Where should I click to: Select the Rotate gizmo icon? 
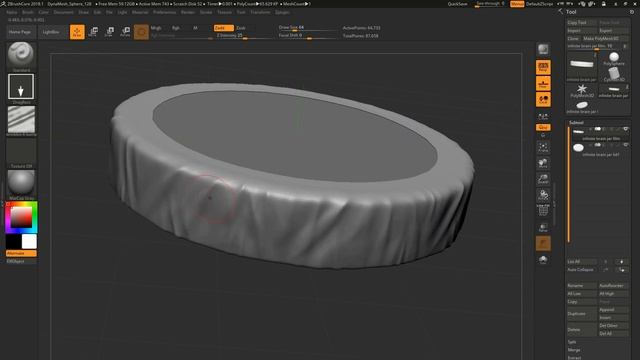click(x=125, y=32)
